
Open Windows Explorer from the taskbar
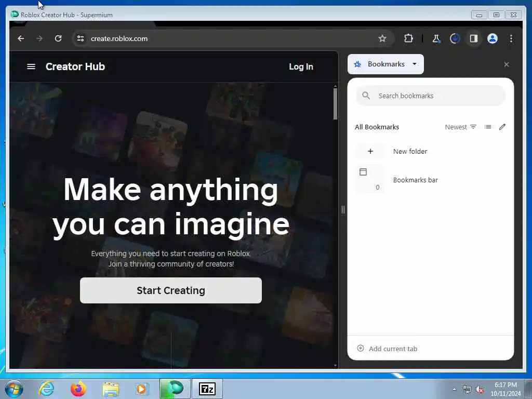pos(111,390)
